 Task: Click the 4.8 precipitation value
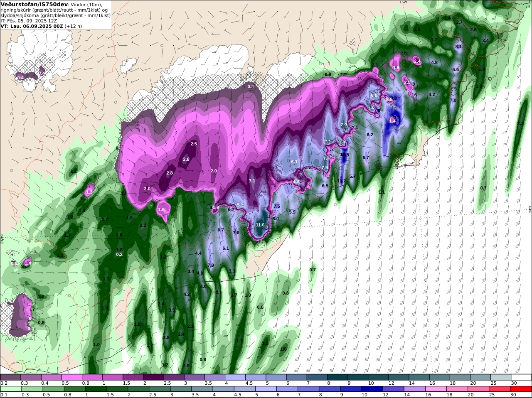point(434,63)
